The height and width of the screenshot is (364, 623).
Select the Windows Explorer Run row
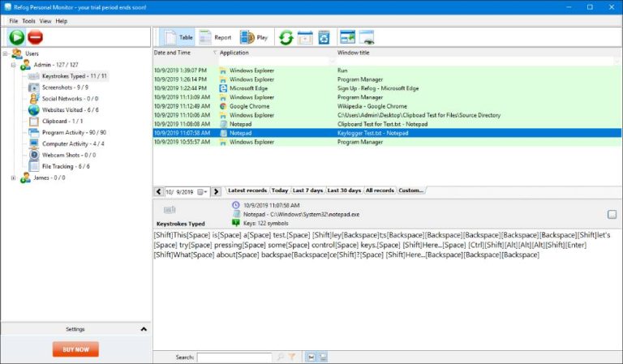point(388,71)
